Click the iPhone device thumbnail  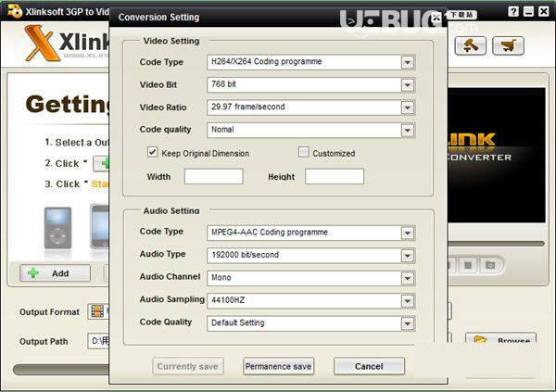click(x=100, y=226)
